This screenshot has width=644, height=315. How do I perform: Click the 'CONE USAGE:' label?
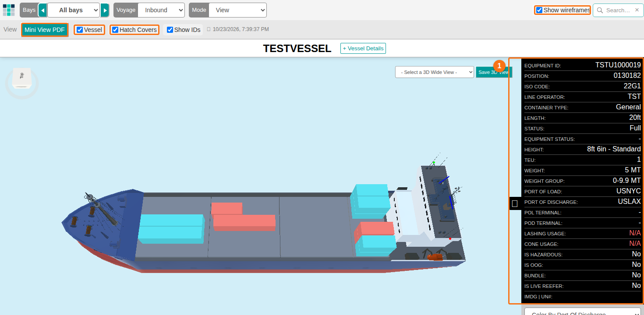(x=541, y=245)
